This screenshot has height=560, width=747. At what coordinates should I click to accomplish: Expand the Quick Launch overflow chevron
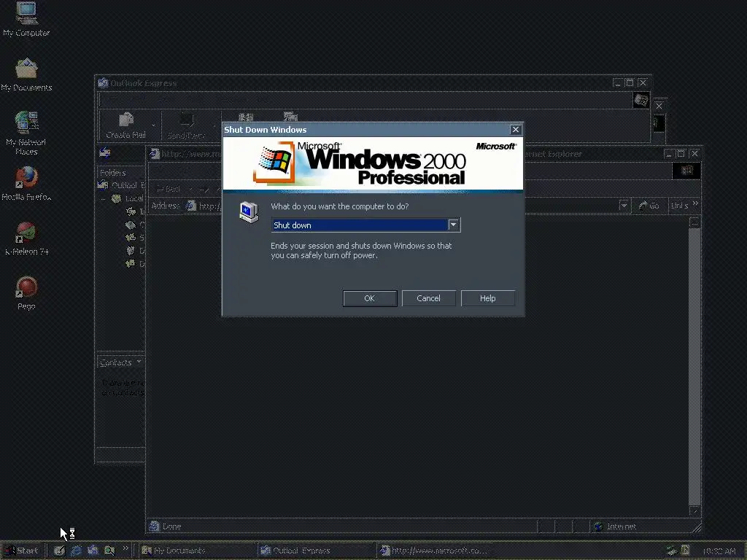tap(125, 548)
